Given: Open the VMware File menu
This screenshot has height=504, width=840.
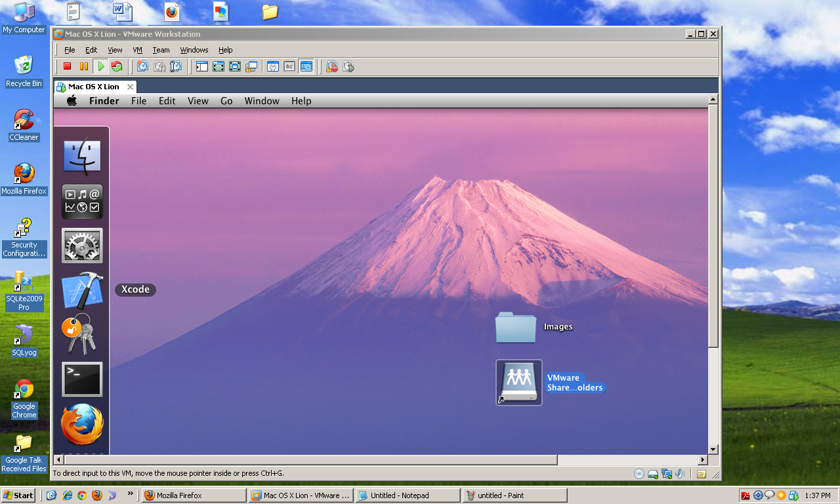Looking at the screenshot, I should coord(70,50).
